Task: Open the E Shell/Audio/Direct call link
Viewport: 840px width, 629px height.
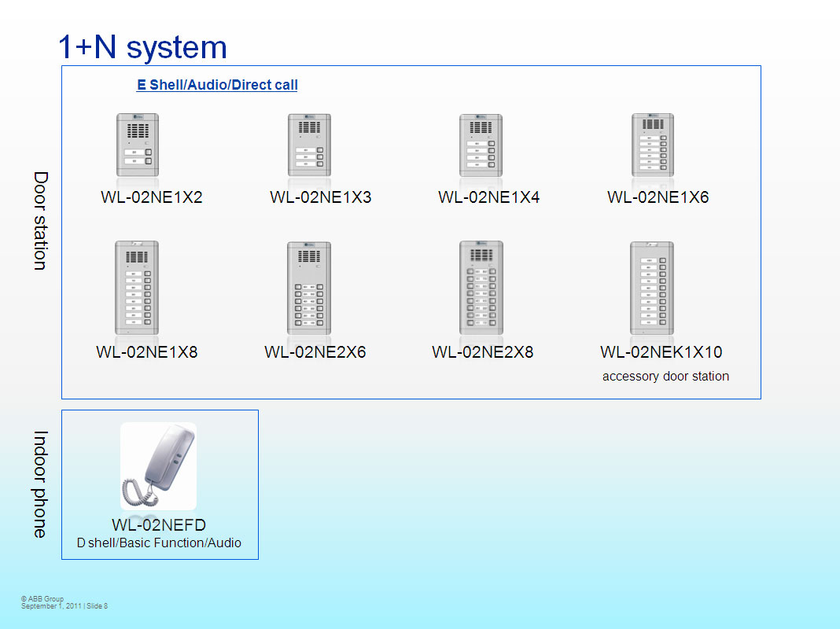Action: point(217,85)
